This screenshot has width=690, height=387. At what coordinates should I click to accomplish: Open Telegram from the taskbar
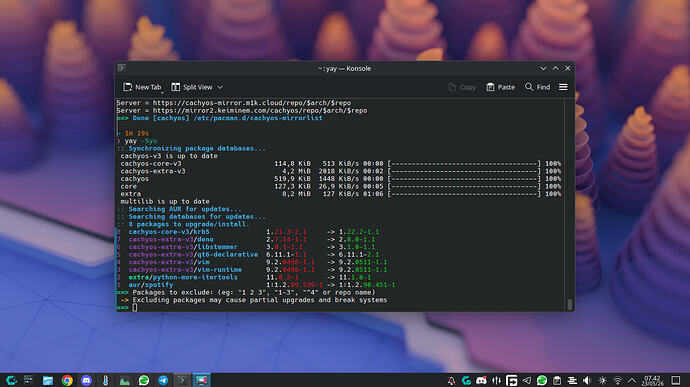[163, 380]
